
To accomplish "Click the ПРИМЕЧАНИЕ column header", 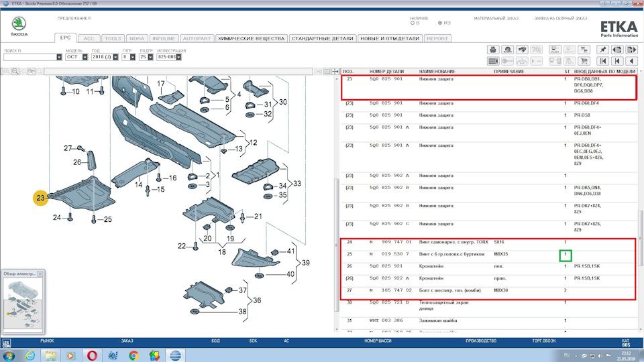I will tap(509, 72).
